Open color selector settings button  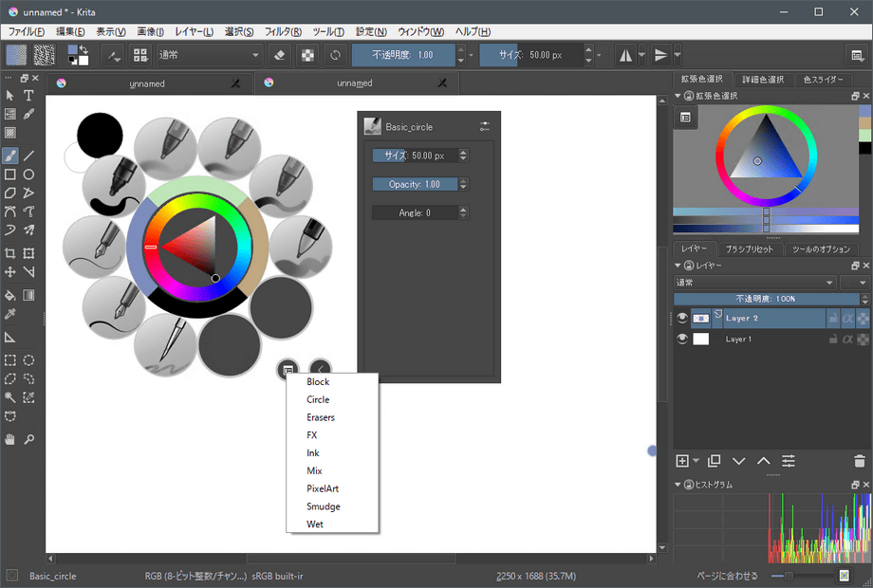tap(685, 118)
